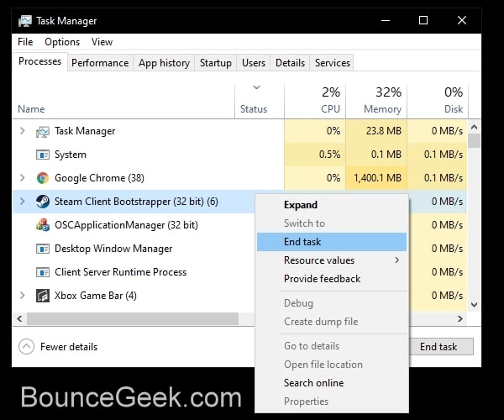
Task: Choose End task in the context menu
Action: coord(332,242)
